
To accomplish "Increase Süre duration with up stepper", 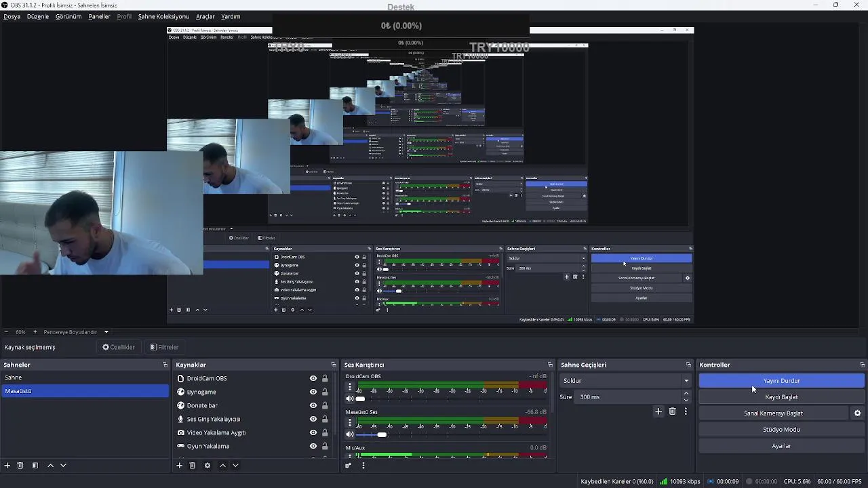I will 686,394.
